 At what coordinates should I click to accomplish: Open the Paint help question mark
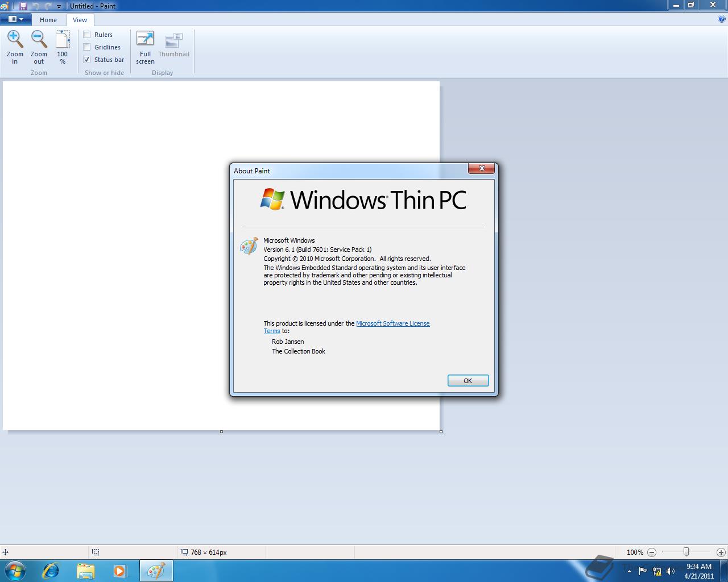tap(722, 19)
